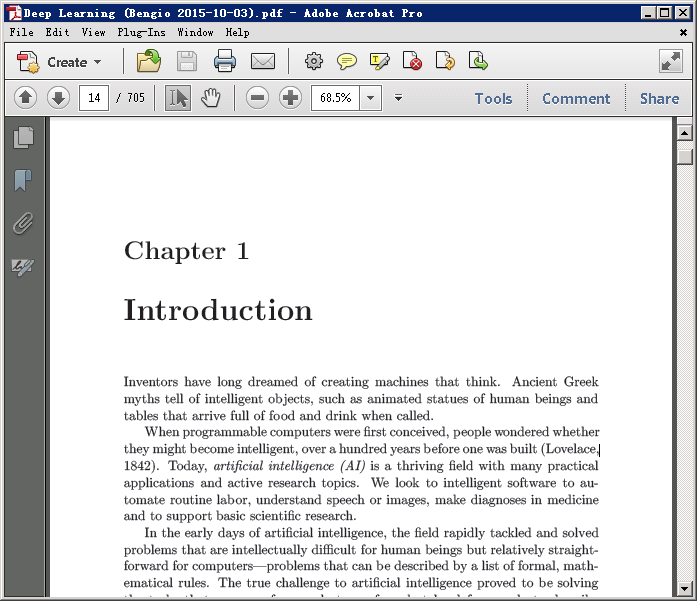Click the vertical scrollbar down arrow

click(685, 589)
